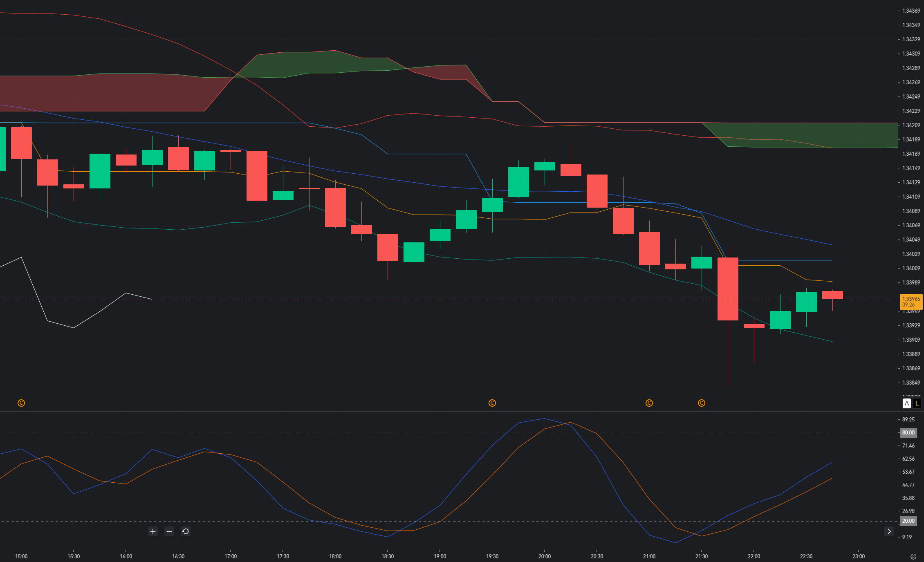Open event marker near 19:30

point(492,403)
